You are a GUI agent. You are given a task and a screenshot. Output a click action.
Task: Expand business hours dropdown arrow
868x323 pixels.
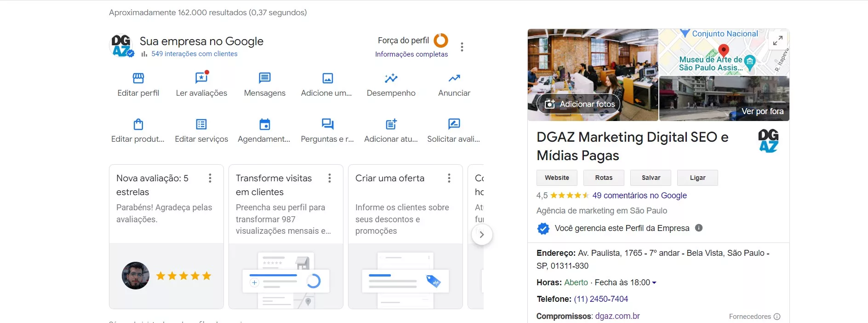(x=654, y=283)
